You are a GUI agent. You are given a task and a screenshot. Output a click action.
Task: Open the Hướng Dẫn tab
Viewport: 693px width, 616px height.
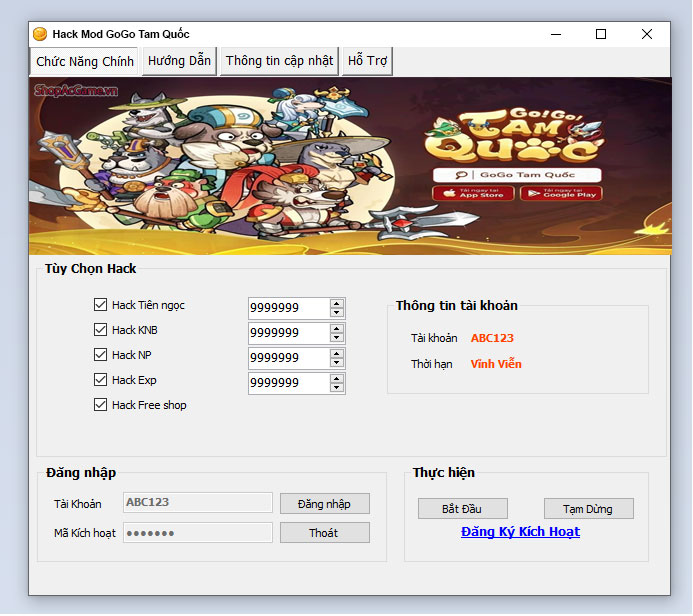tap(179, 61)
